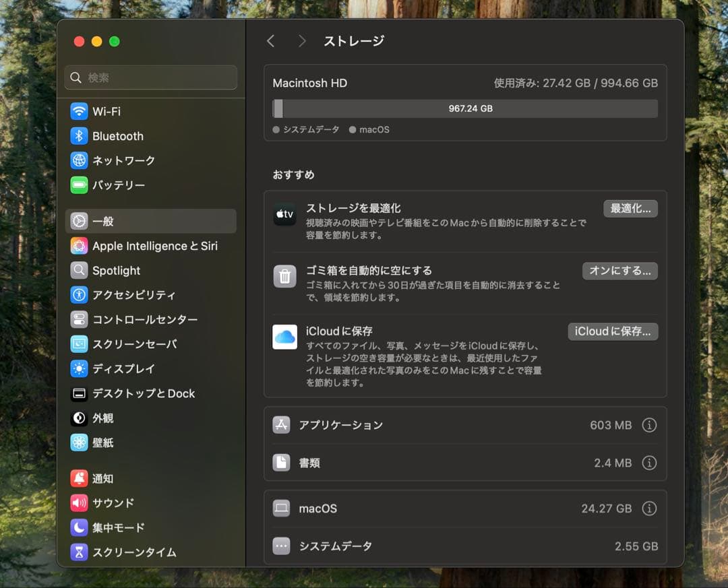Click the 24.27 GB size value
This screenshot has height=588, width=728.
[607, 509]
